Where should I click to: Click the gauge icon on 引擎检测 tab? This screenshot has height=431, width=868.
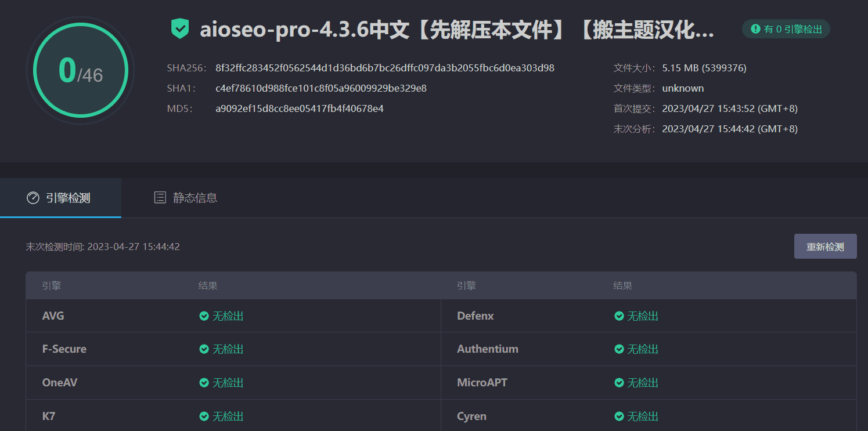click(x=33, y=198)
